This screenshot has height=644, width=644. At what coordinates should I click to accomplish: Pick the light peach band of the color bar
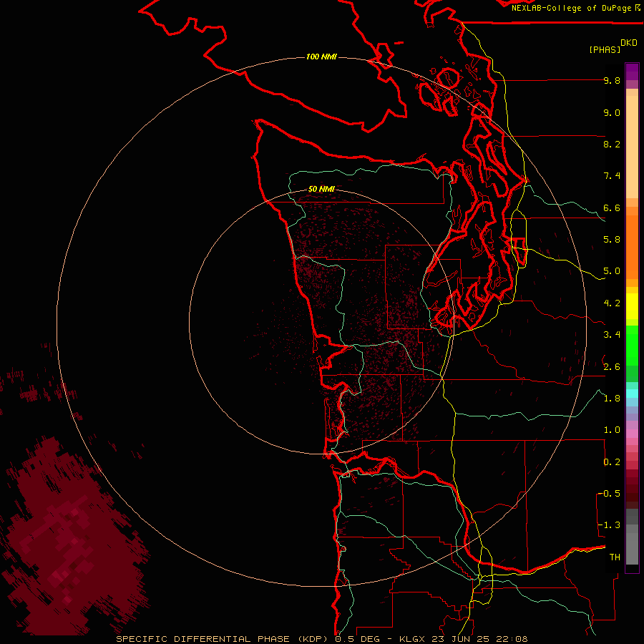[632, 147]
